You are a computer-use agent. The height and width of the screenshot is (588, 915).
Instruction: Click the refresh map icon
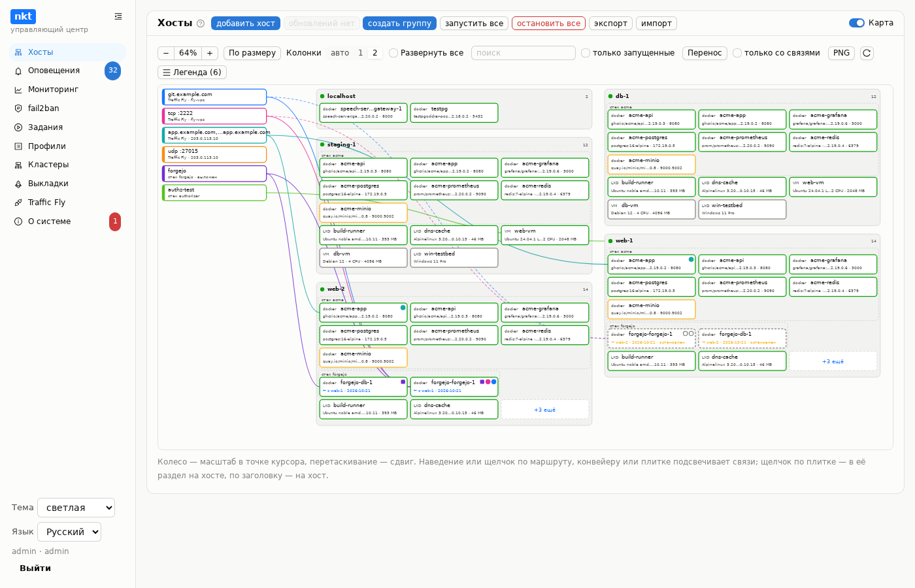coord(867,53)
